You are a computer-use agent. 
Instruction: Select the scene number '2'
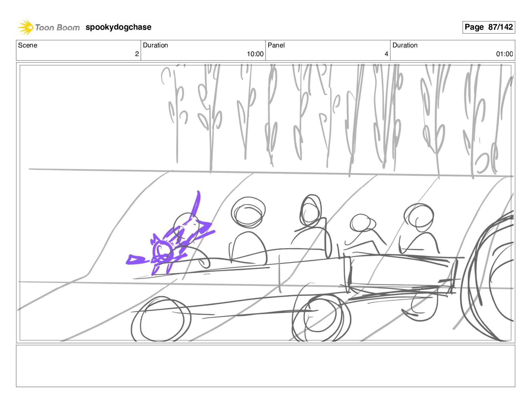pos(137,54)
